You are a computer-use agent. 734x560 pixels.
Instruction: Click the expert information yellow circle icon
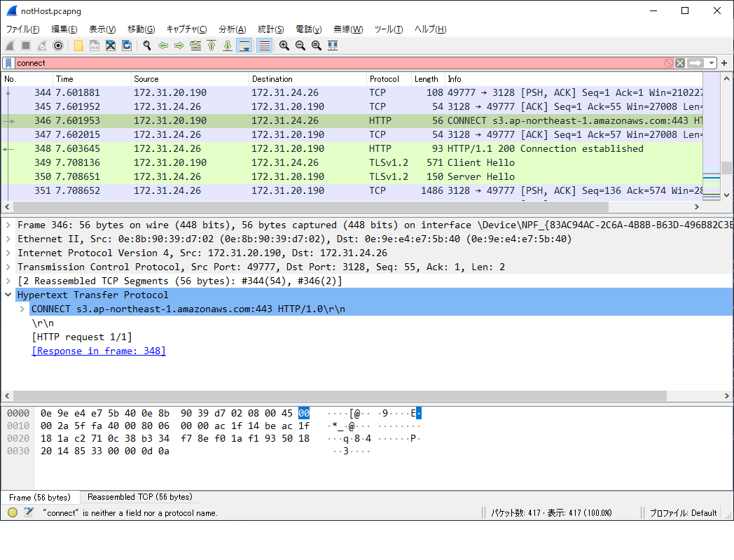[x=13, y=512]
